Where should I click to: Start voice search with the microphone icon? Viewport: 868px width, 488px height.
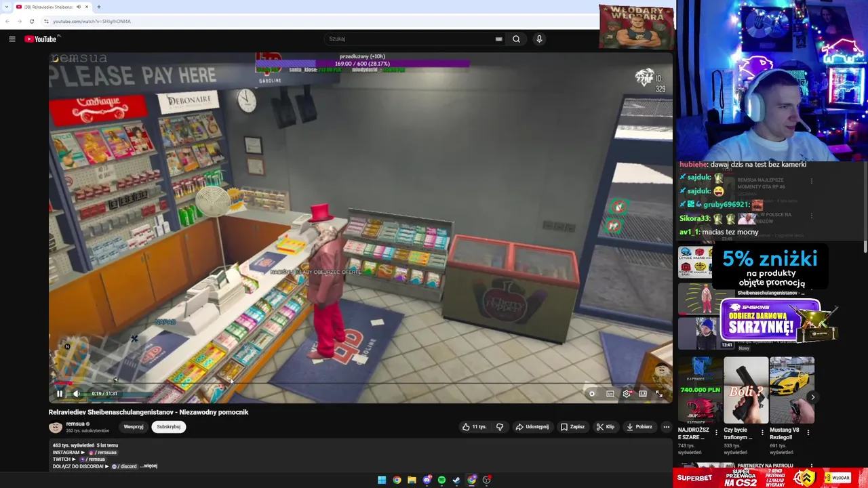coord(539,39)
